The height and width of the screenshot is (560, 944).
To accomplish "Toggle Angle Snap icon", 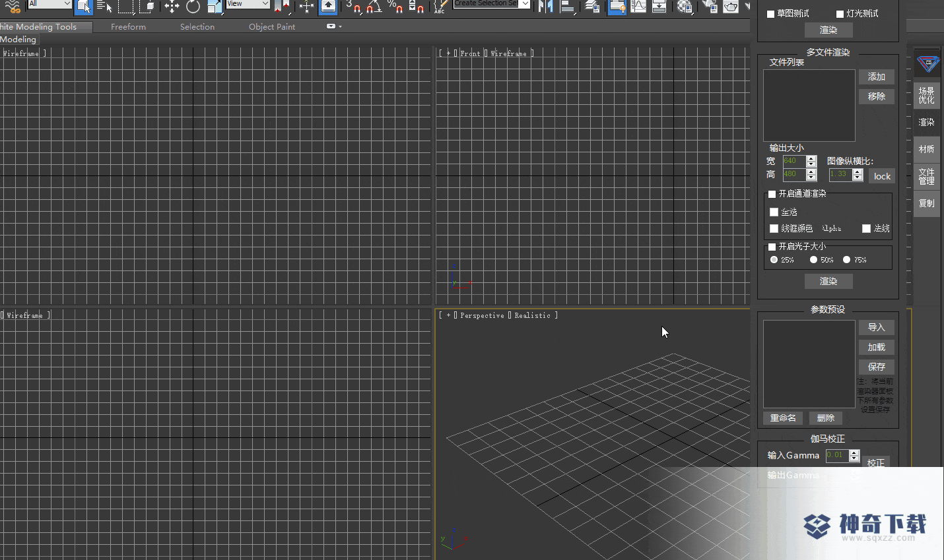I will [374, 7].
